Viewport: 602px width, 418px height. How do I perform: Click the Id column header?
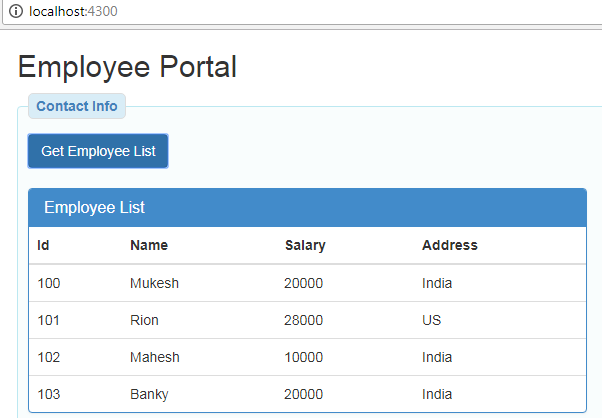(x=43, y=245)
